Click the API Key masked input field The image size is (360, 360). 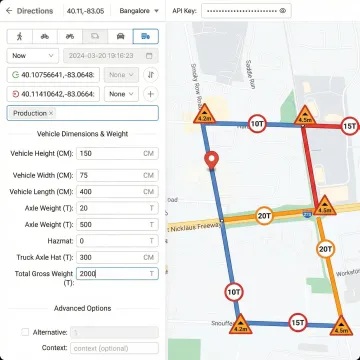pos(246,11)
